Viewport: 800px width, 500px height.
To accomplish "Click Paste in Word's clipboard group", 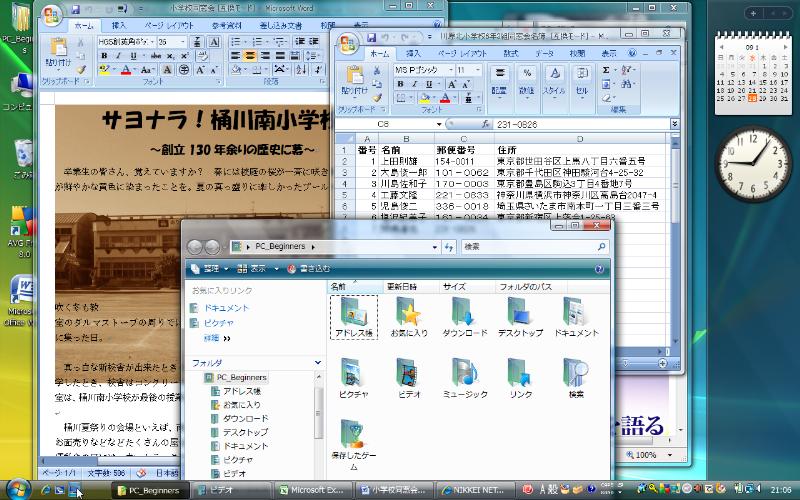I will coord(58,53).
